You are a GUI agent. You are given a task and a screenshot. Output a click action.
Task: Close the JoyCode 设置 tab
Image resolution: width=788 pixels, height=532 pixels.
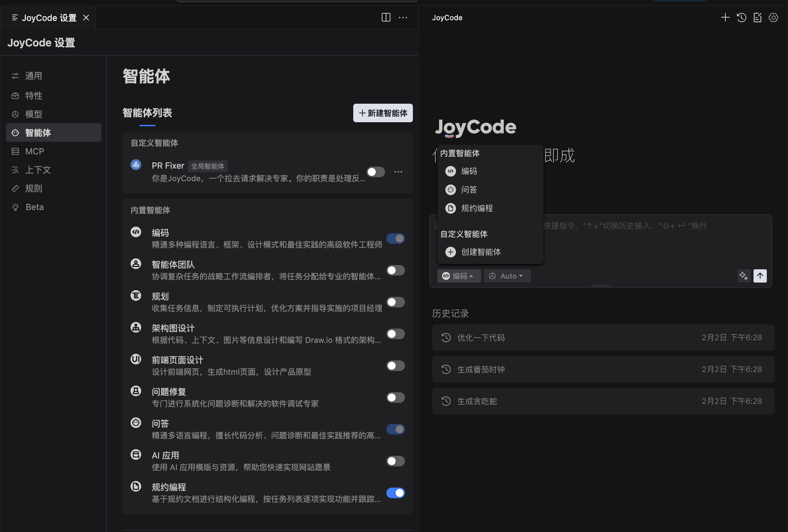click(x=86, y=18)
